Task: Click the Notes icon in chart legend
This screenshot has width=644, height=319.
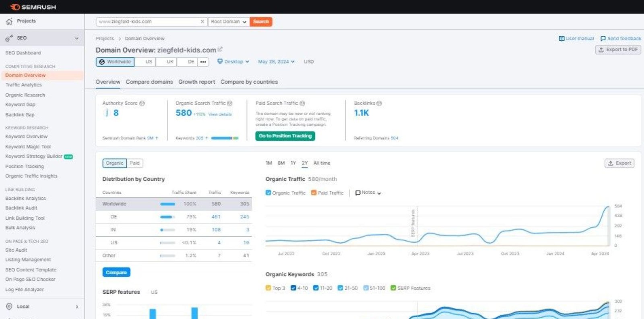Action: point(358,193)
